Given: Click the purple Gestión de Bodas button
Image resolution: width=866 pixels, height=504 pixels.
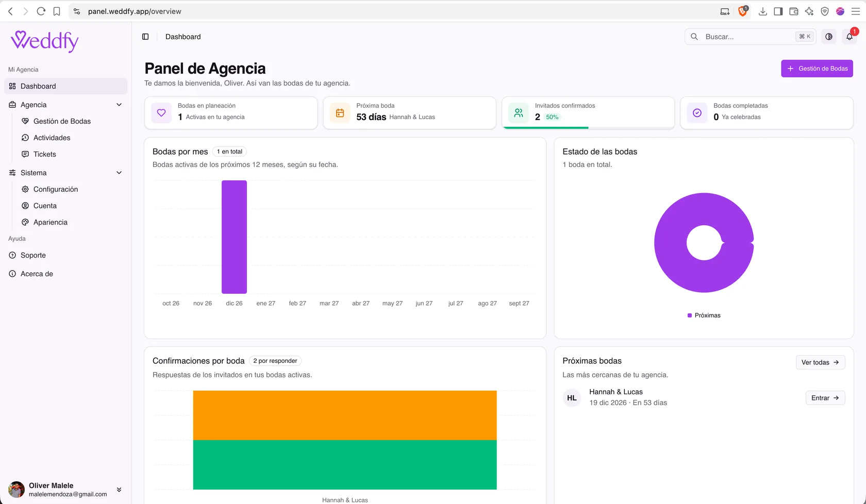Looking at the screenshot, I should pyautogui.click(x=817, y=69).
